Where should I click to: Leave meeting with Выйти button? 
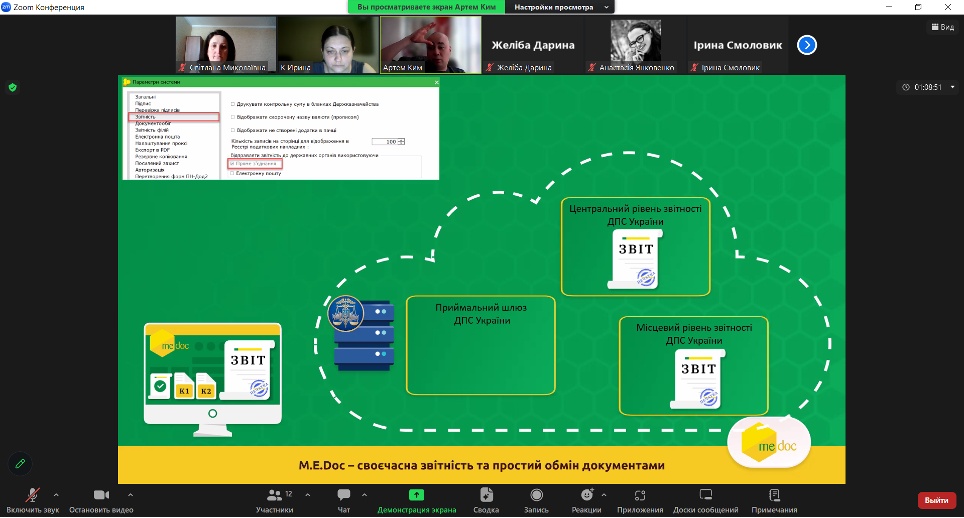coord(936,500)
